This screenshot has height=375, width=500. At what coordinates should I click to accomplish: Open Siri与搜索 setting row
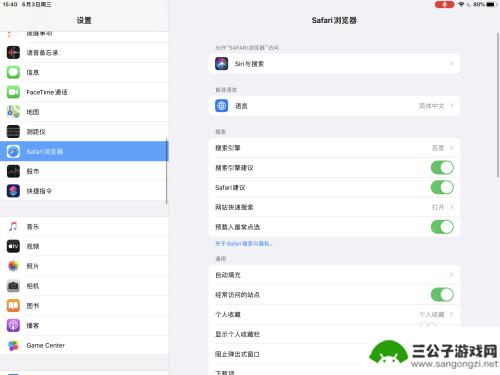point(334,63)
